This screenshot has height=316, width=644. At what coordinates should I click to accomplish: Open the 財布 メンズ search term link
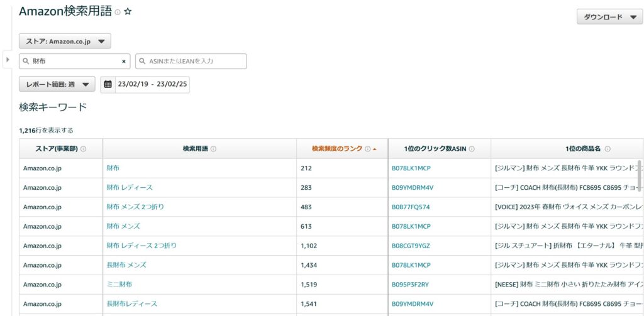(x=123, y=226)
